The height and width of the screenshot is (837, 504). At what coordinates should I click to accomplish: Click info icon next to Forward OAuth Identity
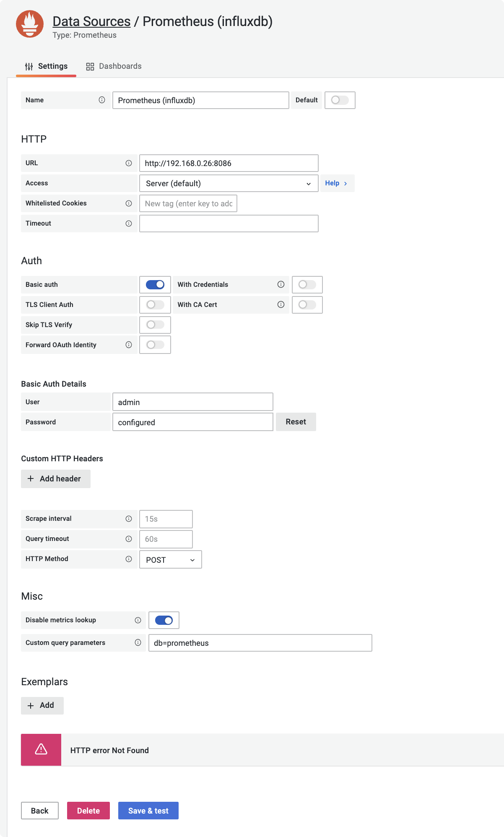tap(129, 345)
